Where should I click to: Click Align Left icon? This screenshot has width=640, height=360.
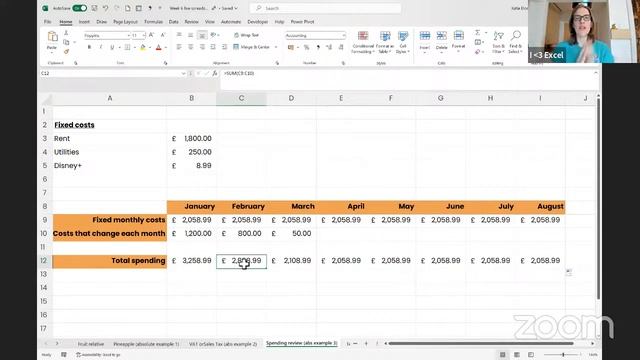(x=179, y=47)
